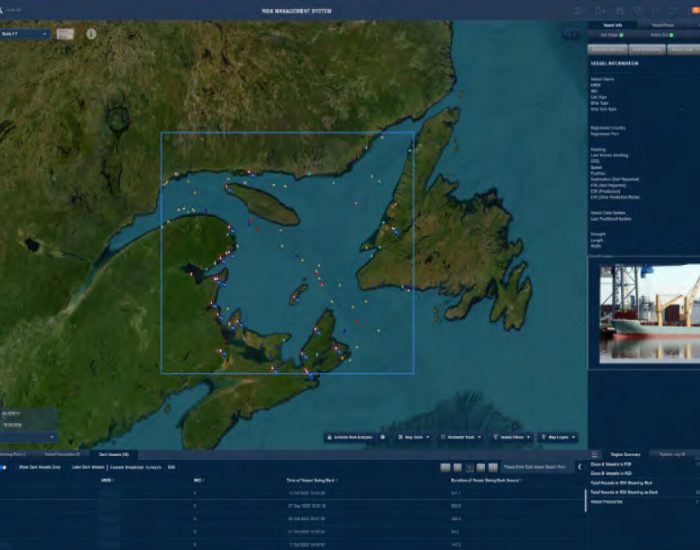The height and width of the screenshot is (550, 700).
Task: Select the Dark Vessels tab
Action: (x=113, y=454)
